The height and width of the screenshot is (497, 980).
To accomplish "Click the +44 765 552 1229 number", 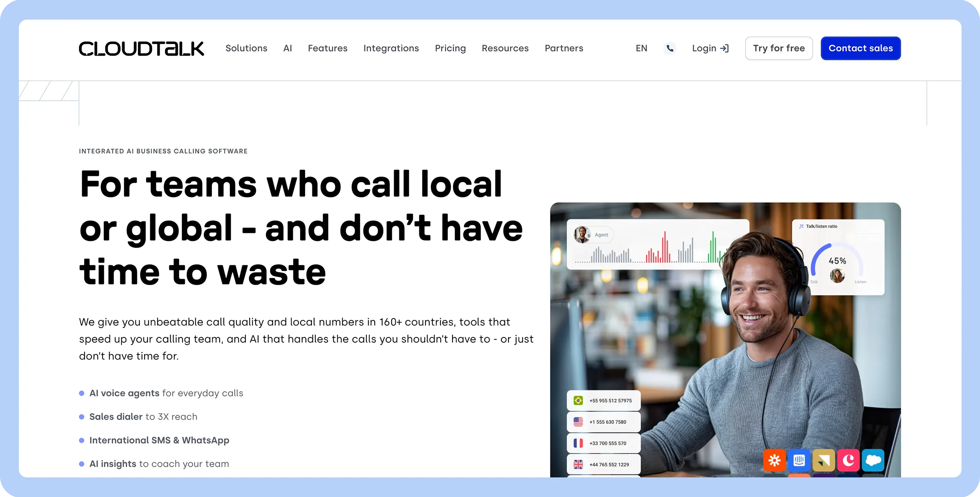I will (609, 464).
